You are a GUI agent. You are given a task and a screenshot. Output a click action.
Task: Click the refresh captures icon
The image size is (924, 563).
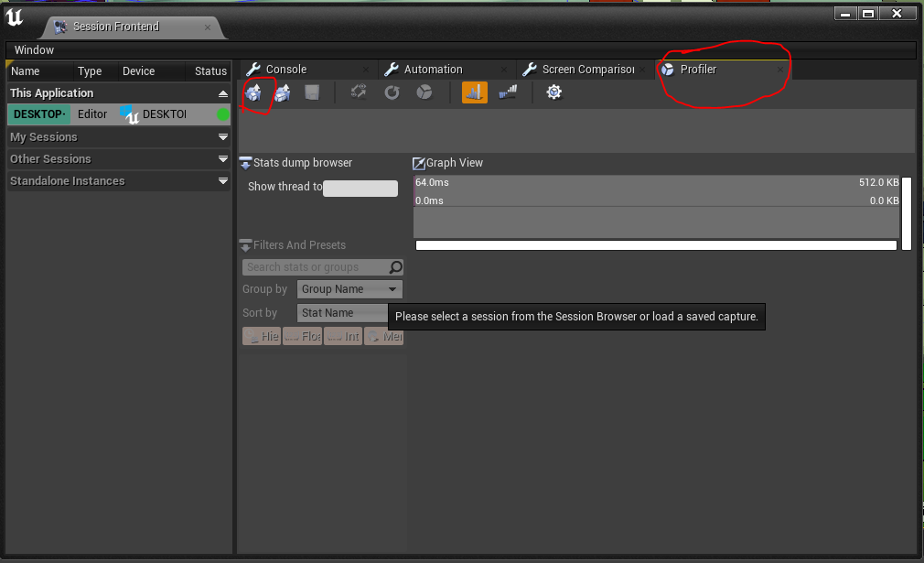click(x=392, y=92)
